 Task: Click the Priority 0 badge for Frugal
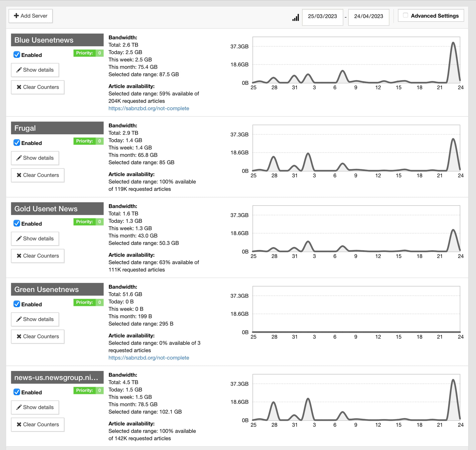(89, 141)
